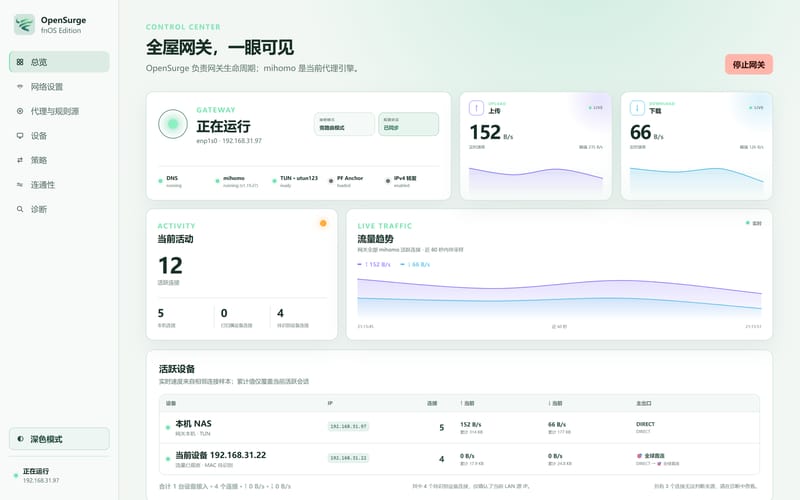800x500 pixels.
Task: Click the 主出口 column header
Action: 643,403
